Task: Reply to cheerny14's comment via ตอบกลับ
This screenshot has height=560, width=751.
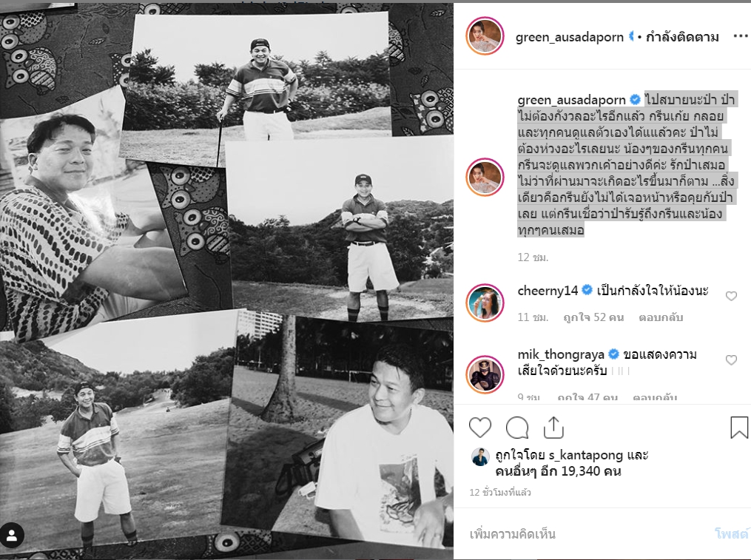Action: tap(661, 317)
